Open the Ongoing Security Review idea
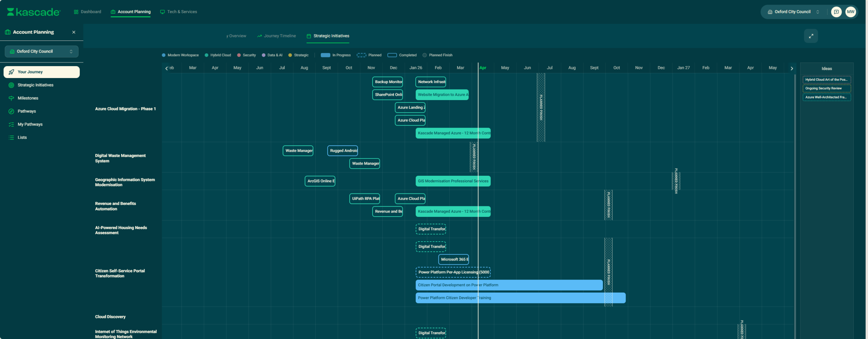The image size is (868, 339). [826, 88]
